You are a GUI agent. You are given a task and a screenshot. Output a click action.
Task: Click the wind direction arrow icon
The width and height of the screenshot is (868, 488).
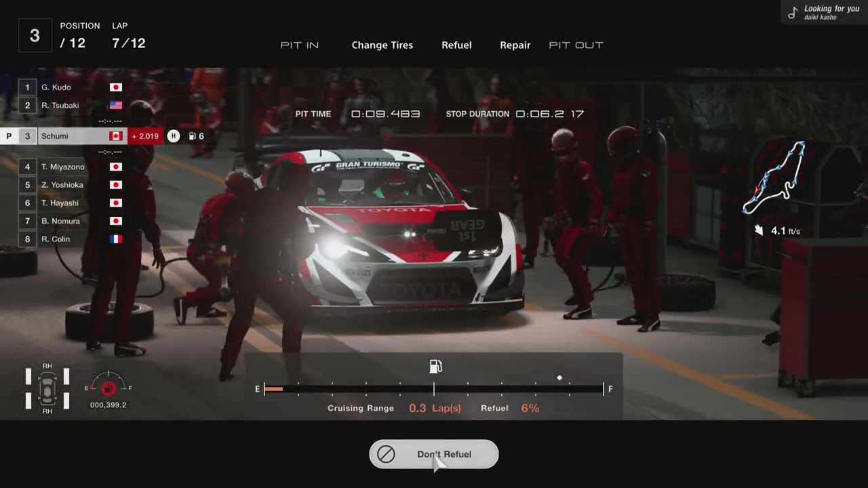tap(758, 230)
